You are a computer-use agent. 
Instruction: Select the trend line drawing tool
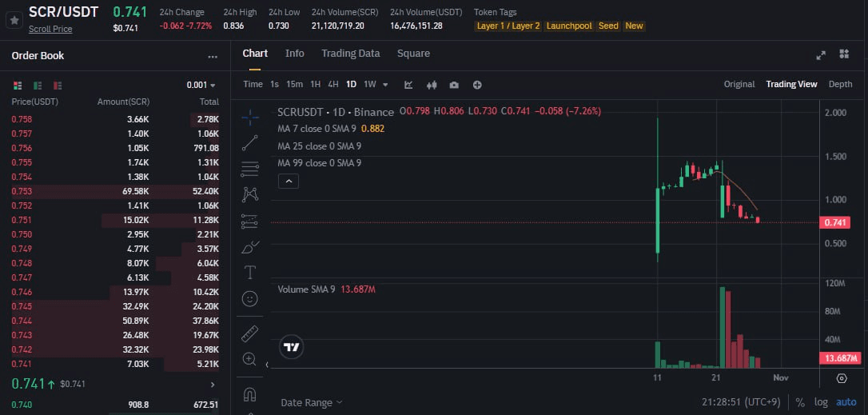pyautogui.click(x=250, y=143)
